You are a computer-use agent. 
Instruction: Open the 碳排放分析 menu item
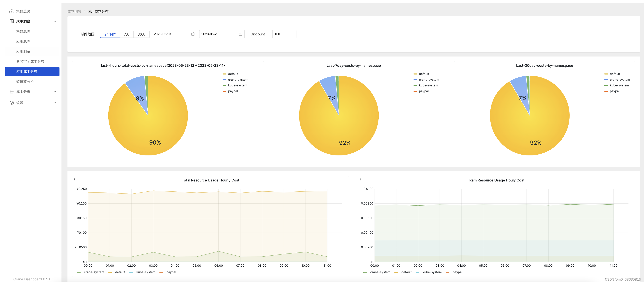click(32, 82)
